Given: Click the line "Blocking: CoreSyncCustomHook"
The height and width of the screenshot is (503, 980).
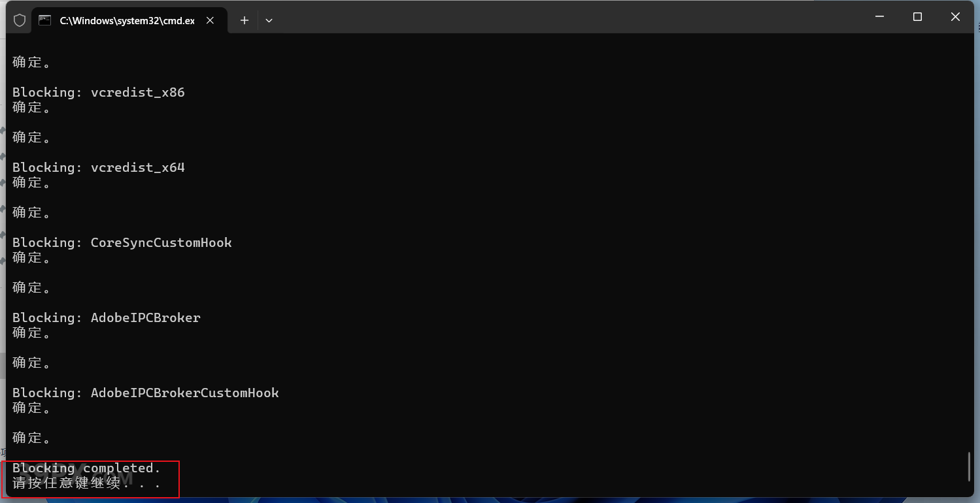Looking at the screenshot, I should click(x=122, y=242).
